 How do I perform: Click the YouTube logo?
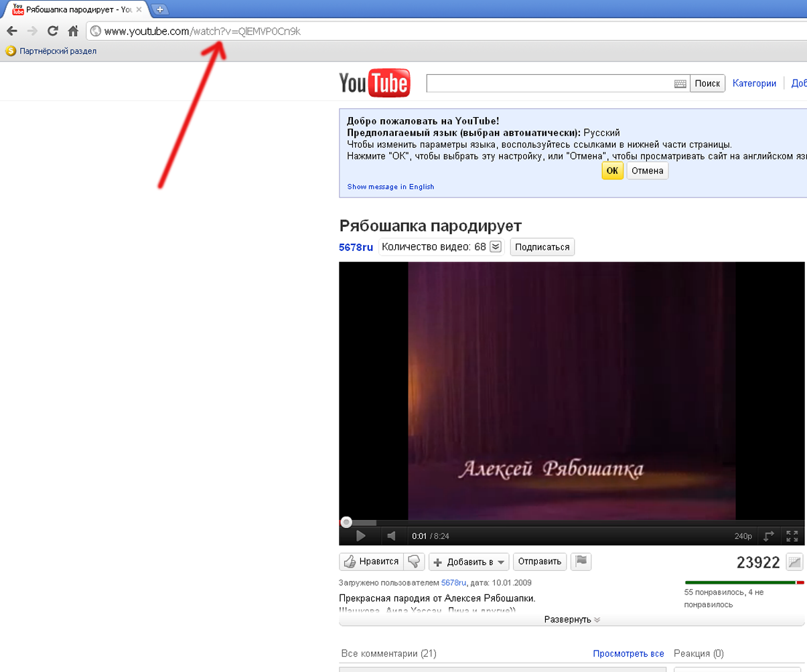pos(374,83)
